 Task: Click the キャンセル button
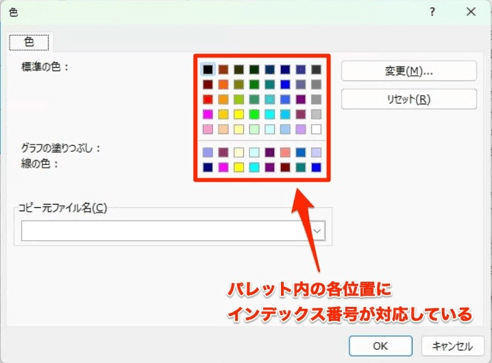pos(453,346)
